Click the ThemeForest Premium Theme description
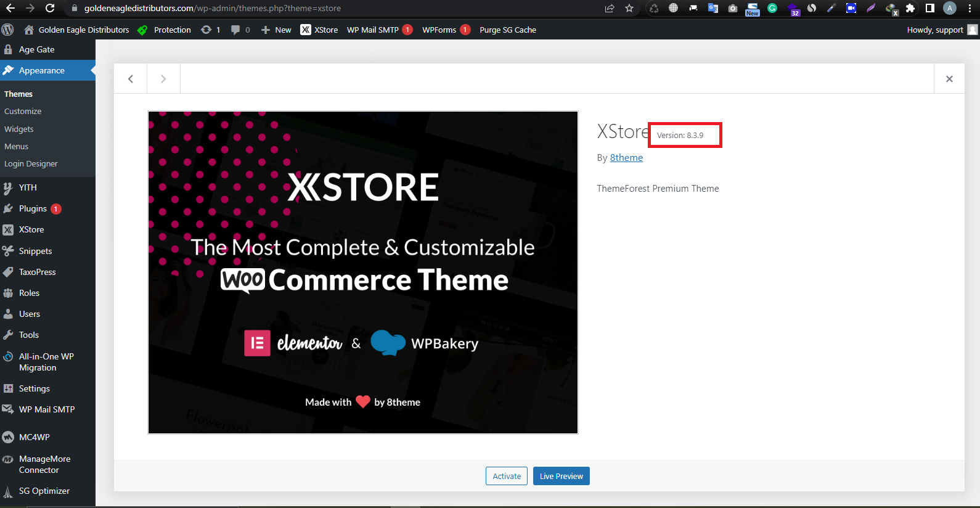Screen dimensions: 980x508 point(658,189)
